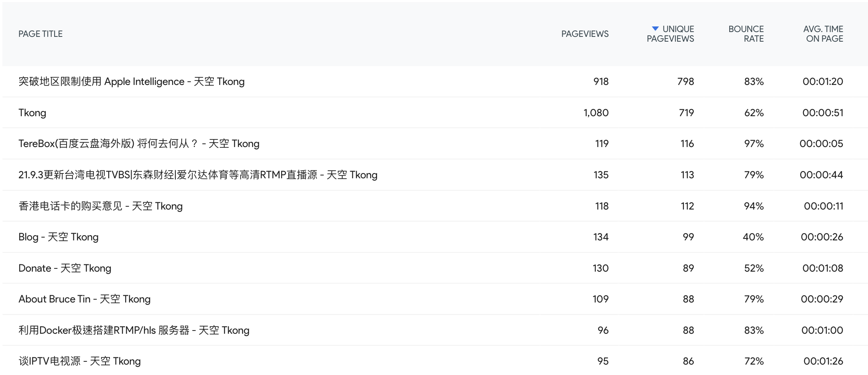The height and width of the screenshot is (375, 868).
Task: Open the TVBS RTMP live source row
Action: click(198, 175)
